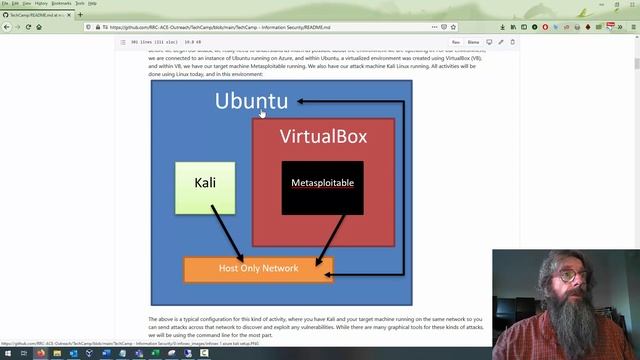
Task: Open the Tools menu
Action: 80,3
